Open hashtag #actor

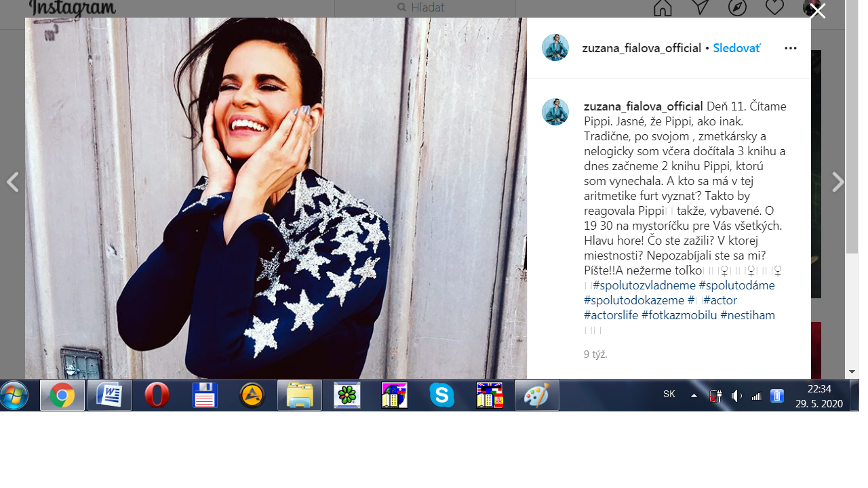(720, 300)
